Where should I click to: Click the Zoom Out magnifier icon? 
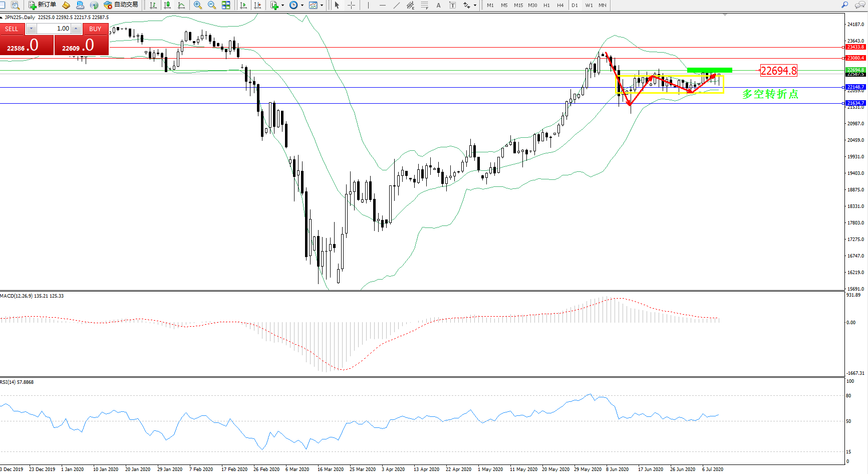(x=212, y=5)
